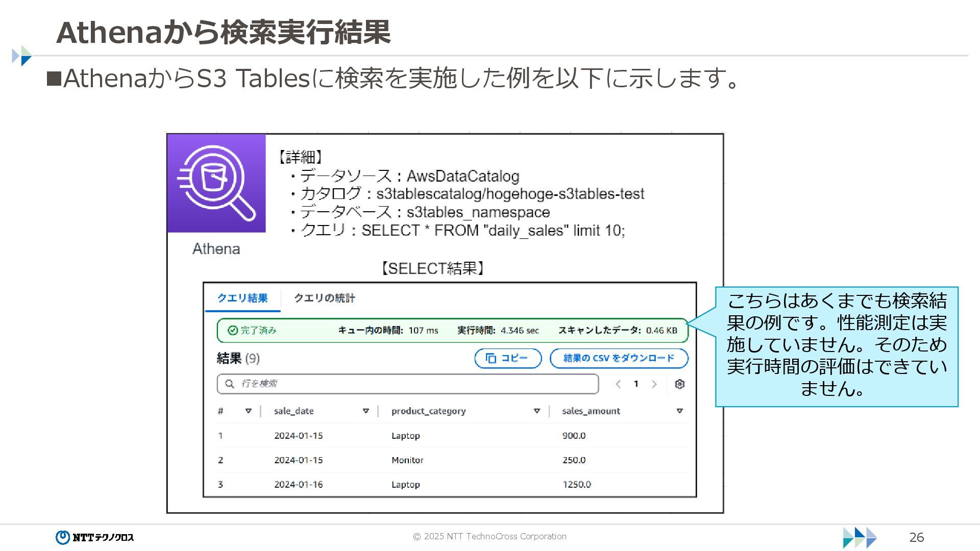
Task: Select page number 1 in pagination
Action: pyautogui.click(x=636, y=384)
